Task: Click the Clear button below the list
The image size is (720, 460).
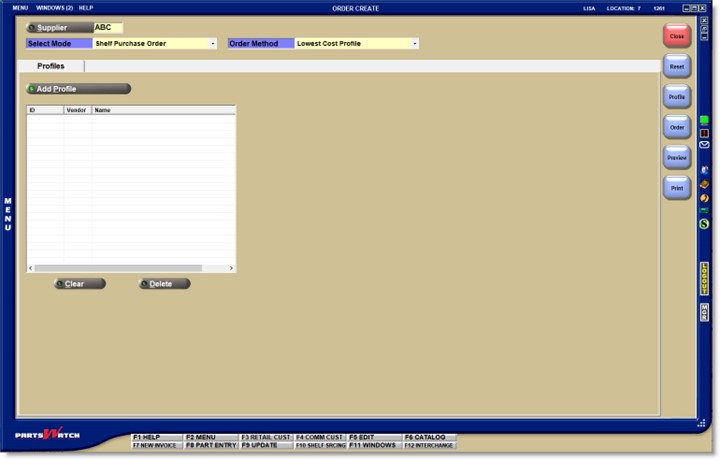Action: [x=80, y=284]
